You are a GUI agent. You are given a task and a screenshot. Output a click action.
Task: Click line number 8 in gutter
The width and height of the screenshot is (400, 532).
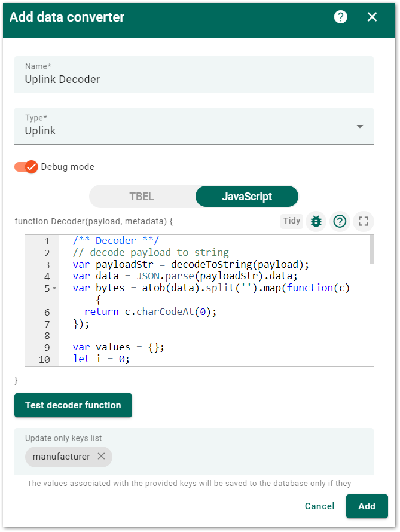47,335
